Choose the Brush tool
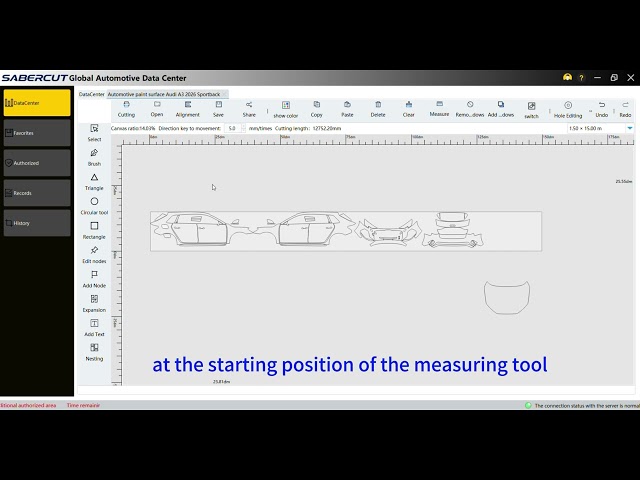640x480 pixels. 94,157
